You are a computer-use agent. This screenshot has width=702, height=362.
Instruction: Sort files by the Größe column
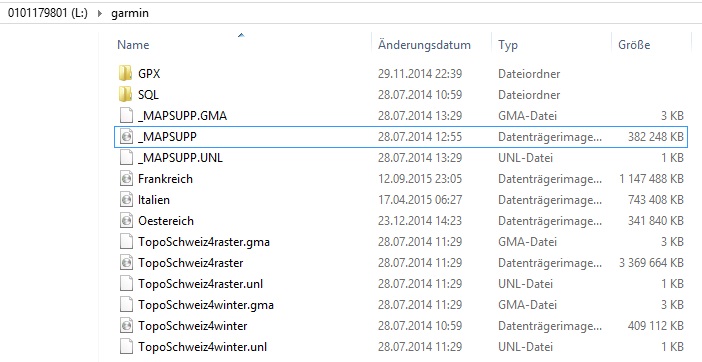634,45
